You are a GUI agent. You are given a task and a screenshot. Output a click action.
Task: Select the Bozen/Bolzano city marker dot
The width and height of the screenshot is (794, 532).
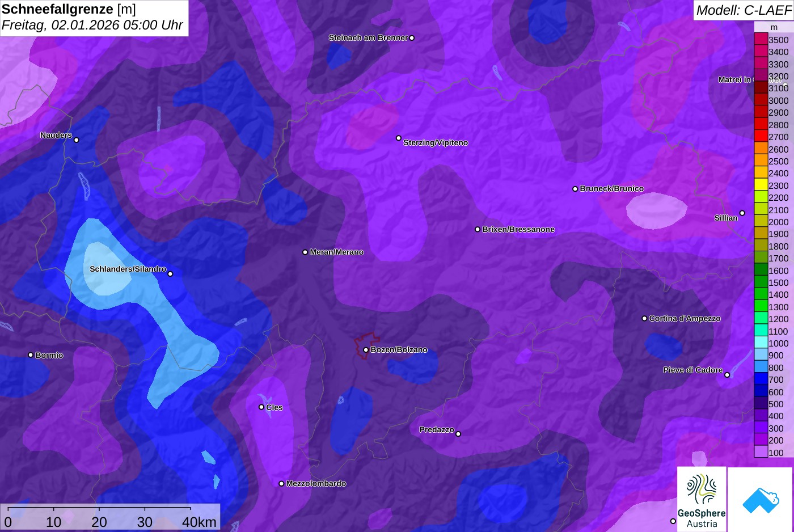pos(366,350)
